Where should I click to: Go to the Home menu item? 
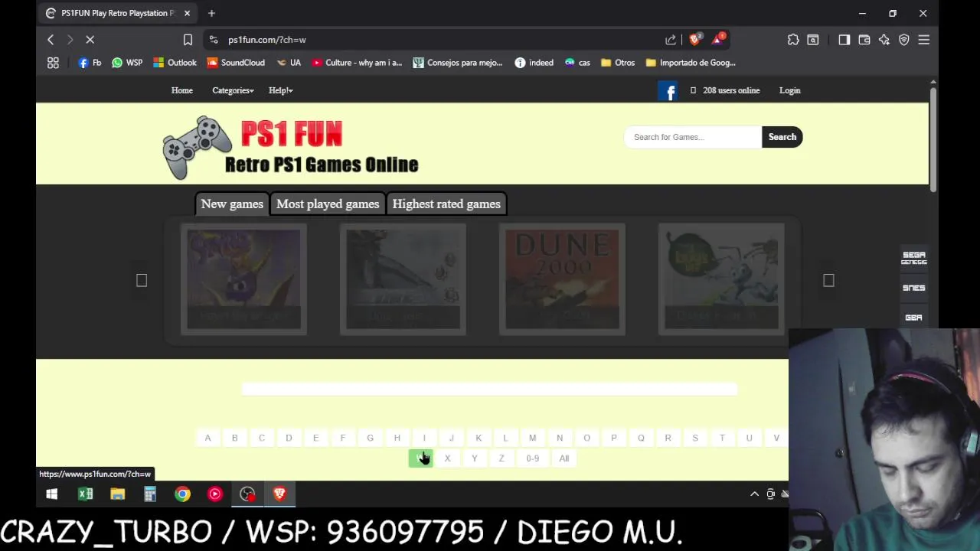(182, 90)
